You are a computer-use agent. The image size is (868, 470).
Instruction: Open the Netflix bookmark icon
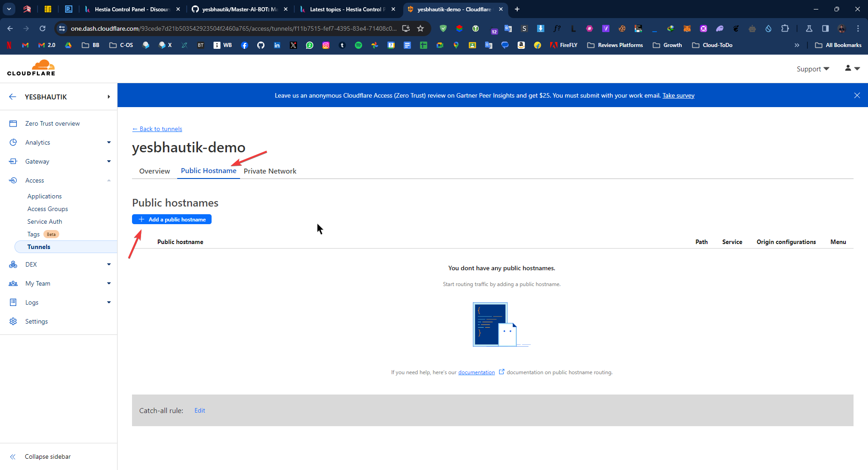point(9,45)
